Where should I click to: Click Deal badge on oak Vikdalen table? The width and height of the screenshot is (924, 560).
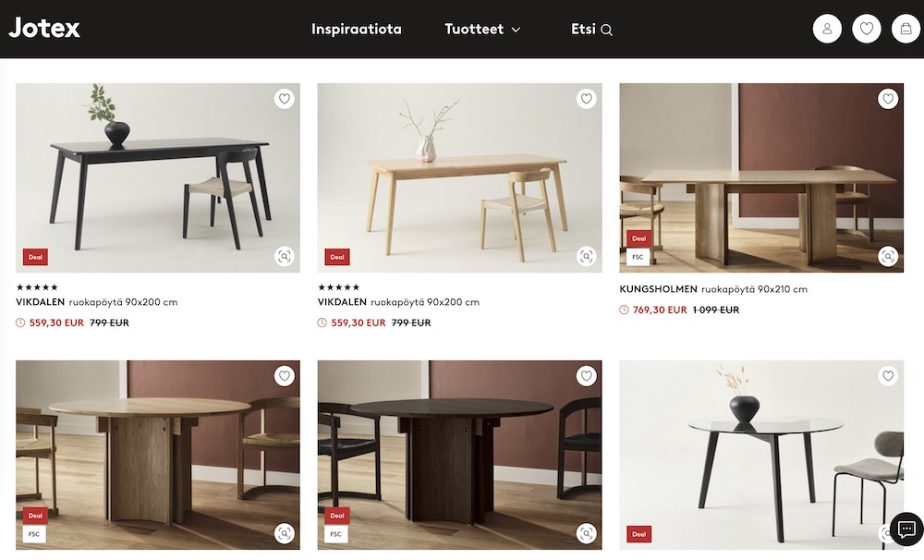pyautogui.click(x=337, y=257)
